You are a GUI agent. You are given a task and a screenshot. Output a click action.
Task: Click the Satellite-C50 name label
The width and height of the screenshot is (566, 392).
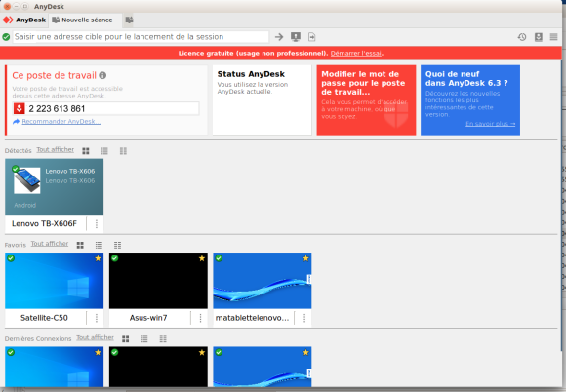[44, 318]
